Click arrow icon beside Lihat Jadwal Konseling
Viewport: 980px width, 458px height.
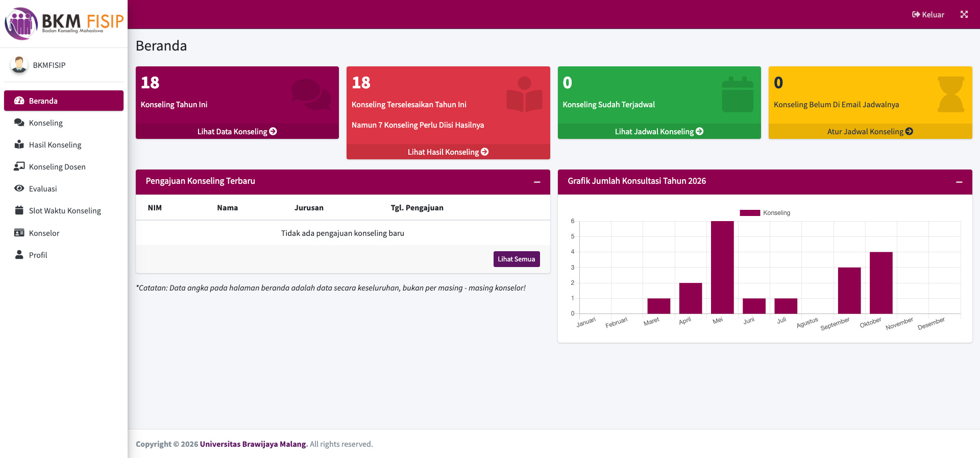(x=700, y=131)
